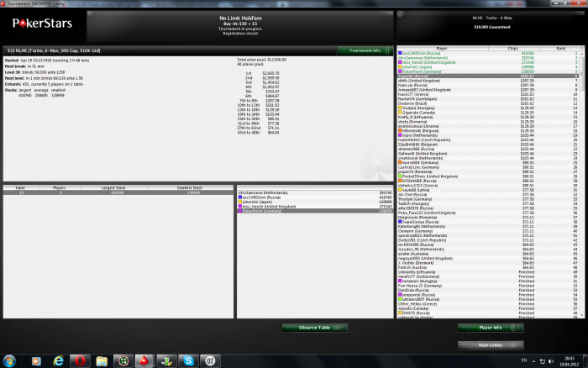This screenshot has height=368, width=588.
Task: Select top-ranked assCARDSsin (Russia) ranking row
Action: coord(489,53)
